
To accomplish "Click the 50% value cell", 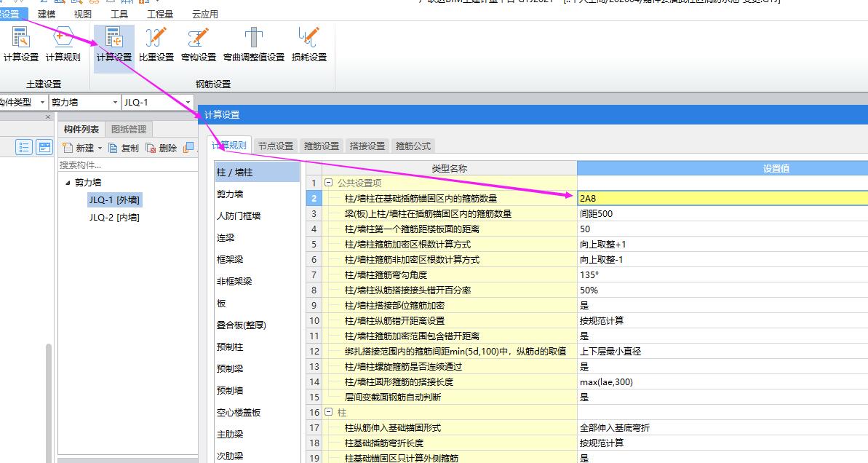I will [722, 290].
